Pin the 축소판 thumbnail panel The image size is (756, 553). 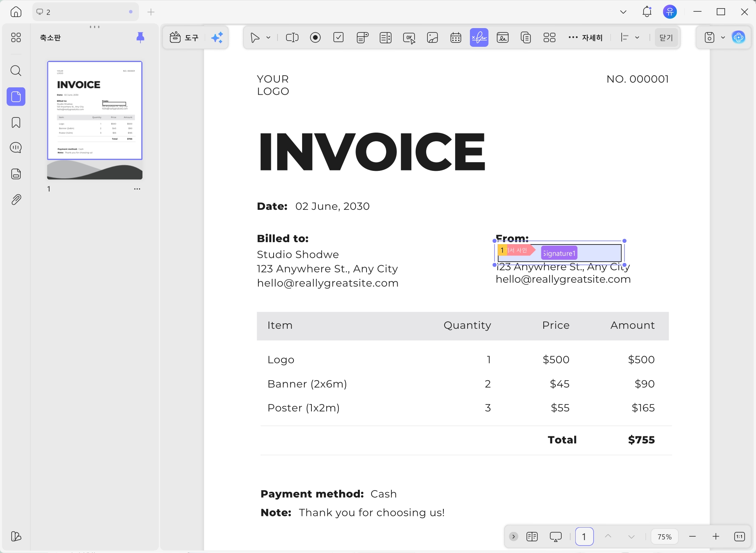point(141,38)
